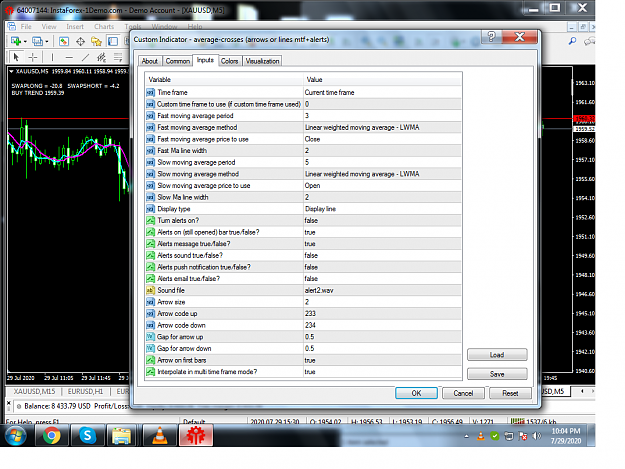
Task: Click the Cancel button
Action: [x=463, y=393]
